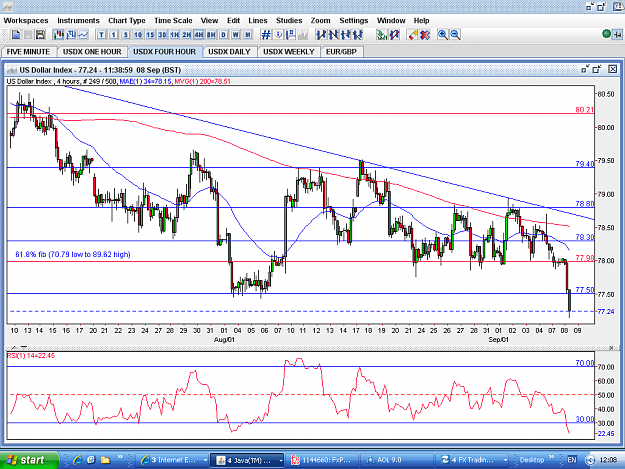The width and height of the screenshot is (625, 469).
Task: Open the Time Scale menu
Action: coord(173,21)
